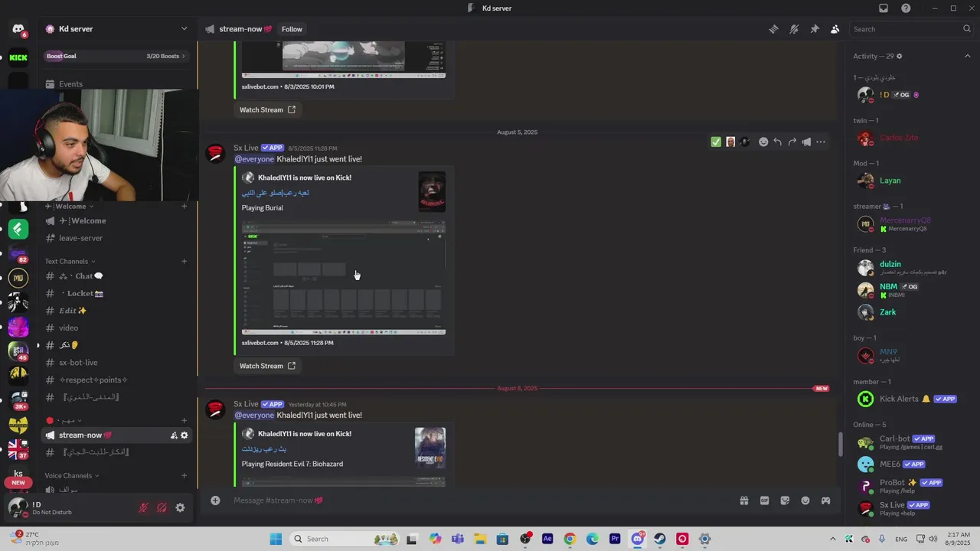Open the sx-bot-live channel
The image size is (980, 551).
coord(115,362)
